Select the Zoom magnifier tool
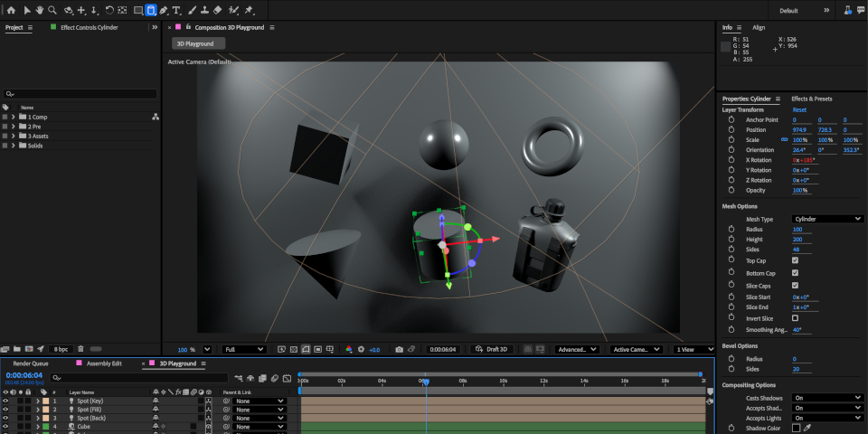 pyautogui.click(x=52, y=10)
